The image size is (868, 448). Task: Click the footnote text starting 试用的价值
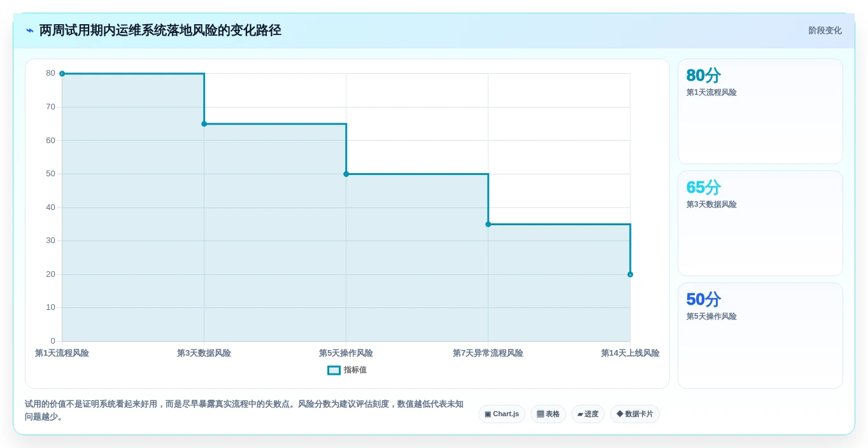[244, 410]
